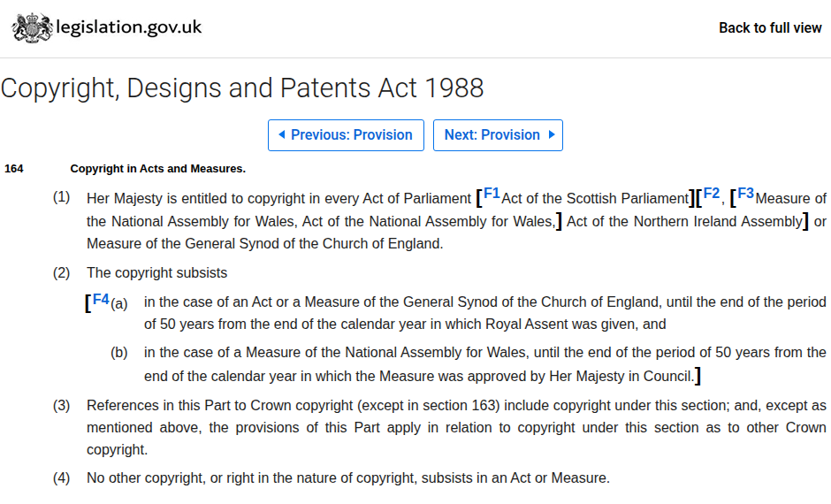This screenshot has width=831, height=504.
Task: Open the Previous: Provision button
Action: (x=346, y=135)
